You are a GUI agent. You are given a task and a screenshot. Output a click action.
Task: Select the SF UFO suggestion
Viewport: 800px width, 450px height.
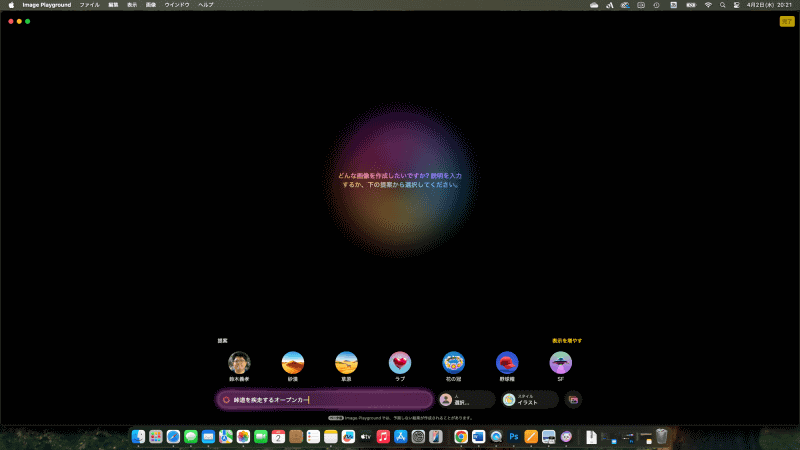[x=561, y=363]
